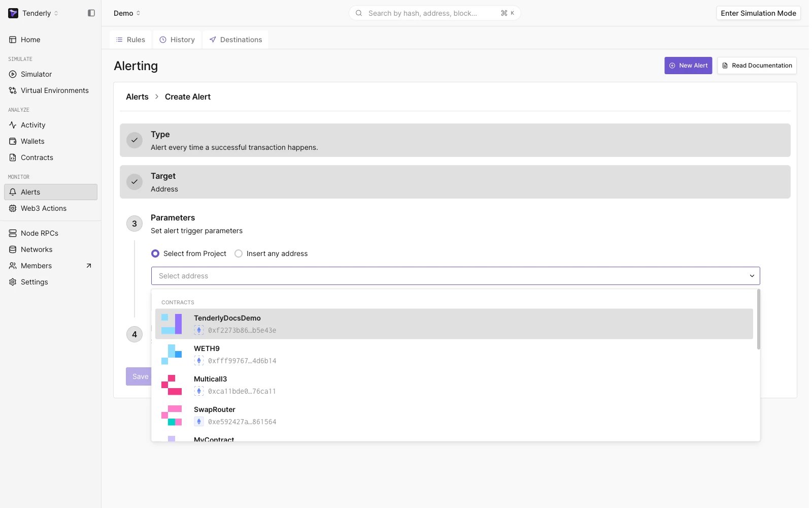The image size is (812, 508).
Task: Click the Home icon in sidebar
Action: click(13, 40)
